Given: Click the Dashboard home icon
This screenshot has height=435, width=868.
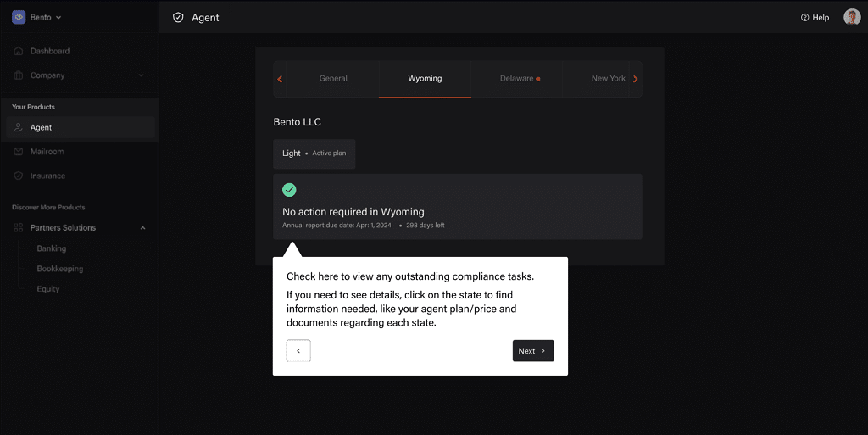Looking at the screenshot, I should pyautogui.click(x=19, y=51).
